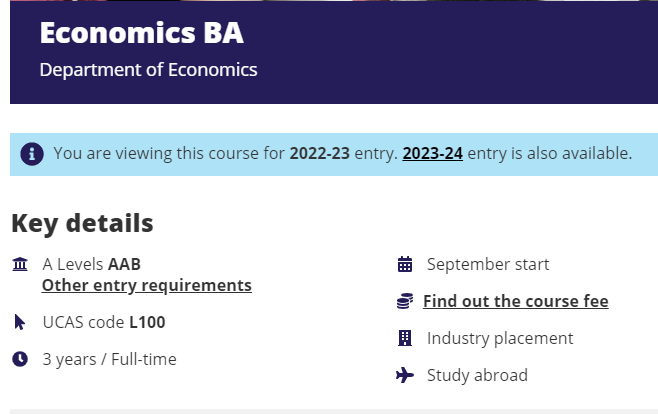Click the info circle icon in blue banner
Screen dimensions: 658x414
tap(32, 154)
